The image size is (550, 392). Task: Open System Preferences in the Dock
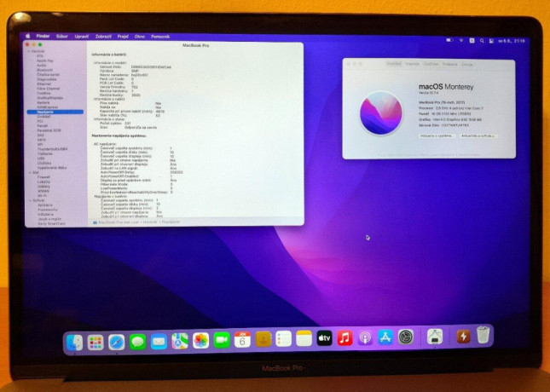tap(406, 337)
